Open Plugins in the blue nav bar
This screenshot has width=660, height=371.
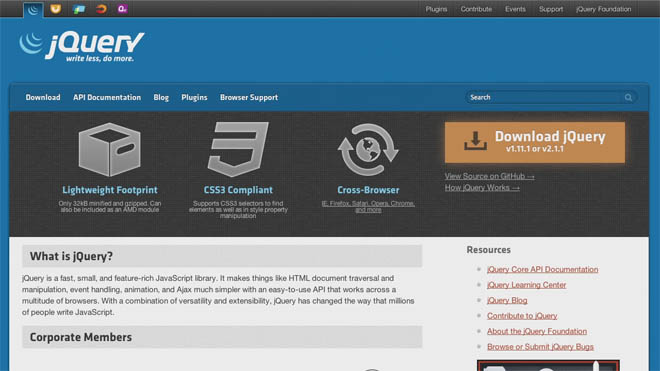coord(194,97)
